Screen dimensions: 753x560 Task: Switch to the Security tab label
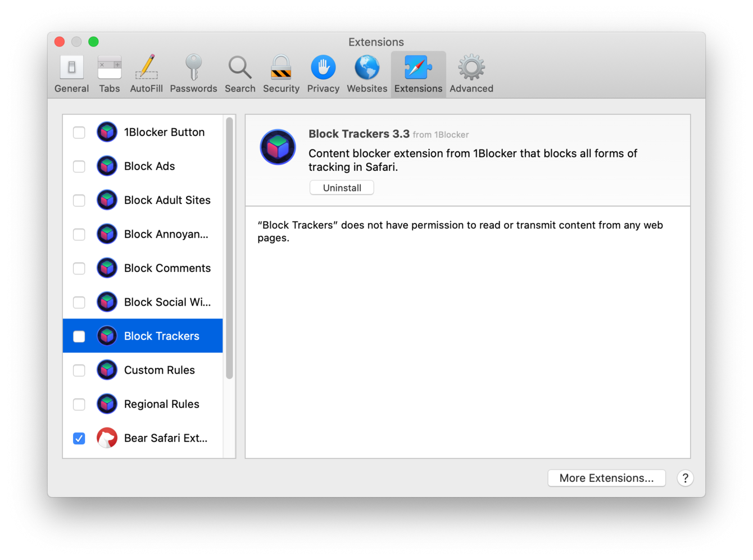pyautogui.click(x=281, y=89)
